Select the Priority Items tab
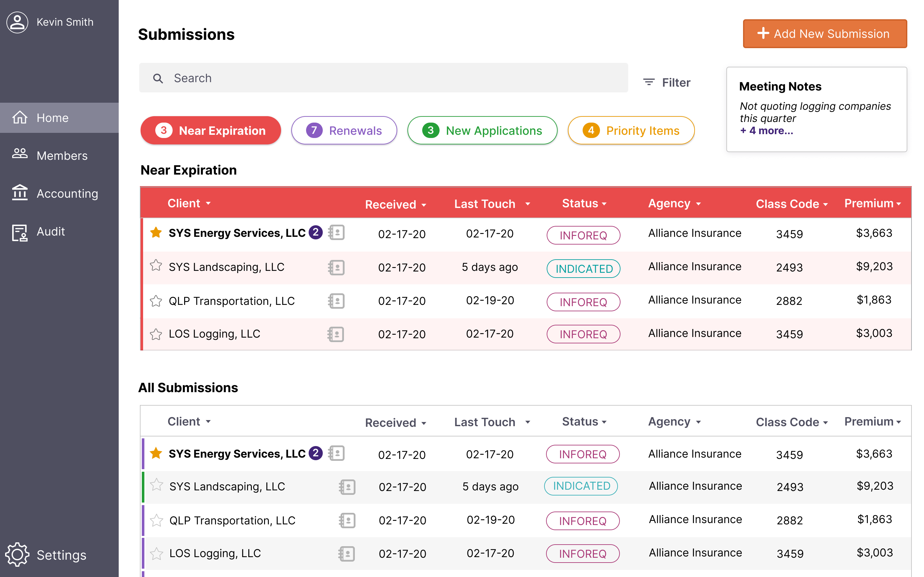Viewport: 924px width, 577px height. pyautogui.click(x=631, y=131)
